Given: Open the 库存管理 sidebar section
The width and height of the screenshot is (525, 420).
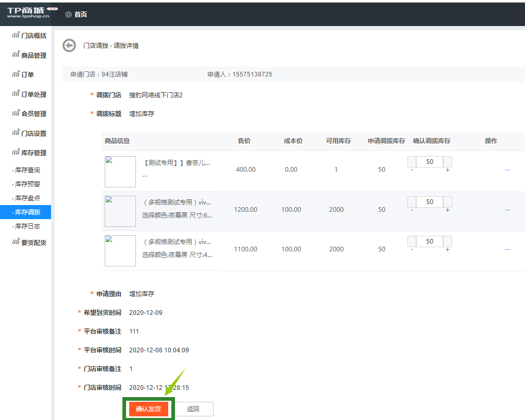Looking at the screenshot, I should (28, 152).
